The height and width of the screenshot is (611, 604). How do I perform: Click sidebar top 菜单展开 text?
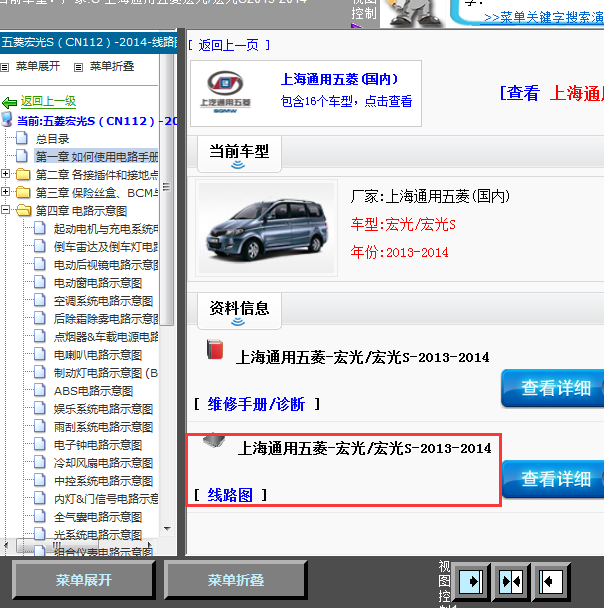pyautogui.click(x=38, y=66)
